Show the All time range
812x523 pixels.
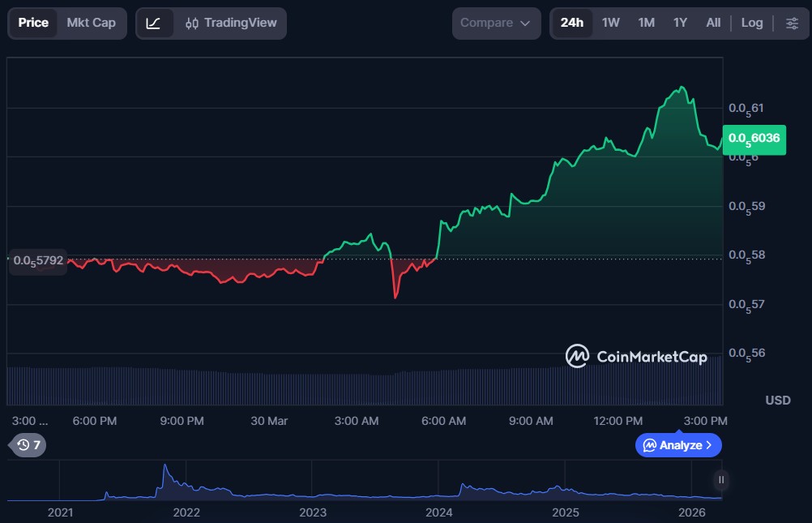713,23
